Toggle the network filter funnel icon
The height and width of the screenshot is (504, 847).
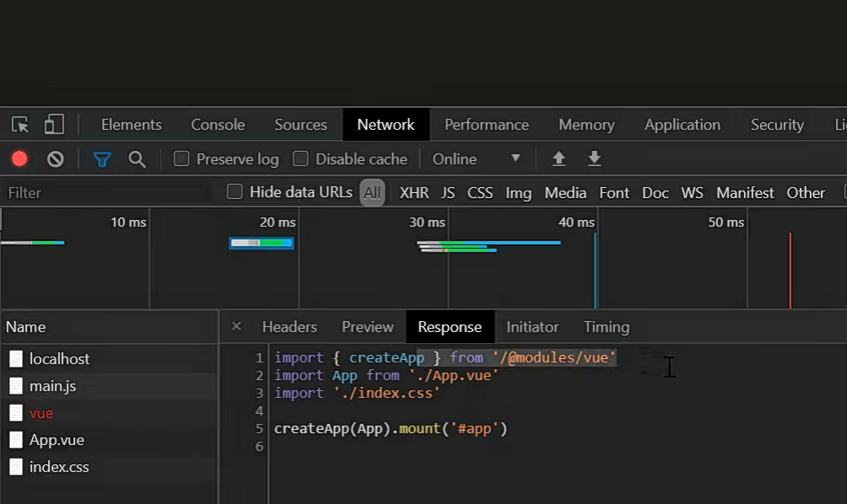point(102,158)
